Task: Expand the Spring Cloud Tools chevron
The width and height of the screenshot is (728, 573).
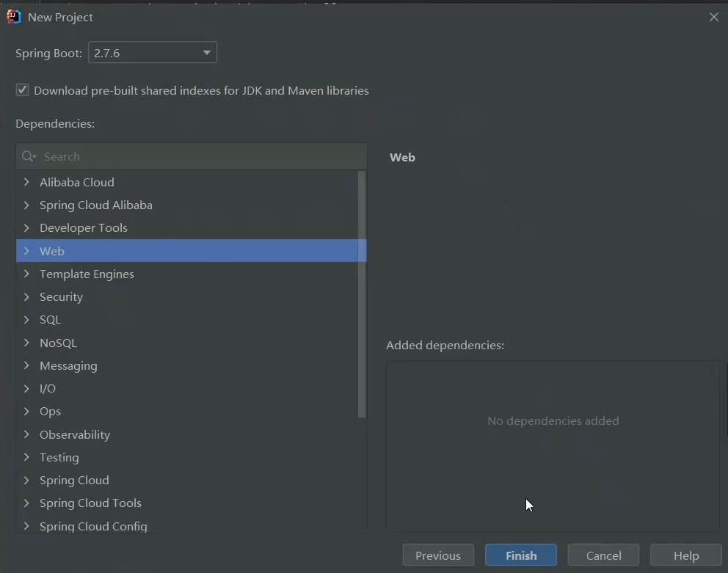Action: [26, 503]
